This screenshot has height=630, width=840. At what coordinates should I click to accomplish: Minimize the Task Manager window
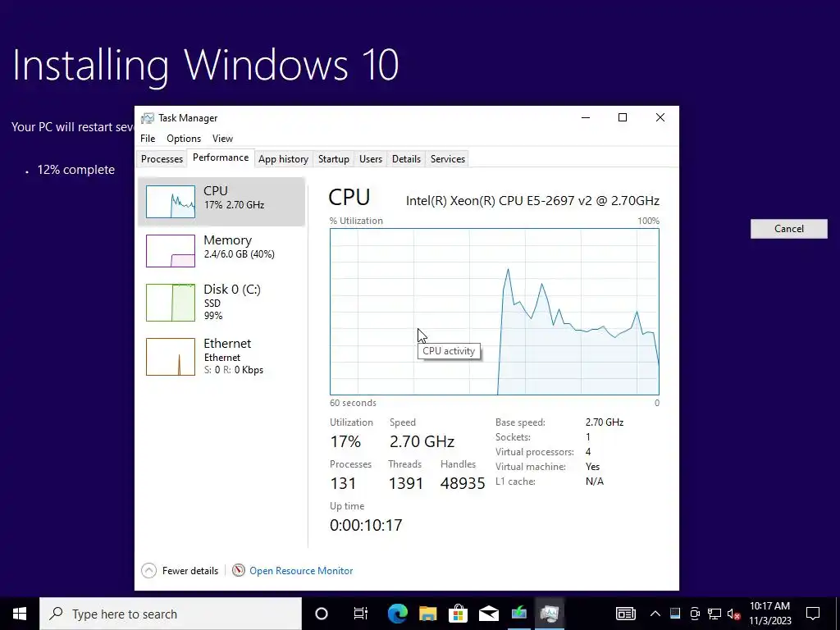coord(586,117)
